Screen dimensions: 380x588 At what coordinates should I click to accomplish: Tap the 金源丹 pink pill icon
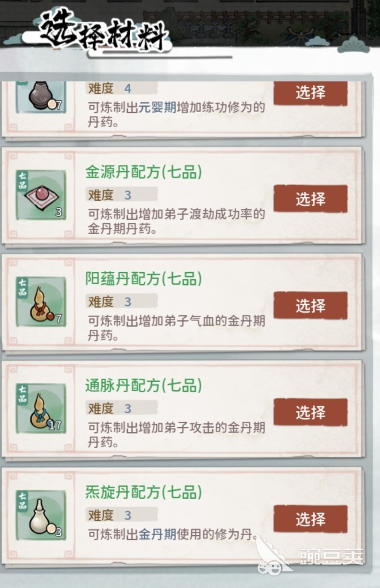(41, 195)
